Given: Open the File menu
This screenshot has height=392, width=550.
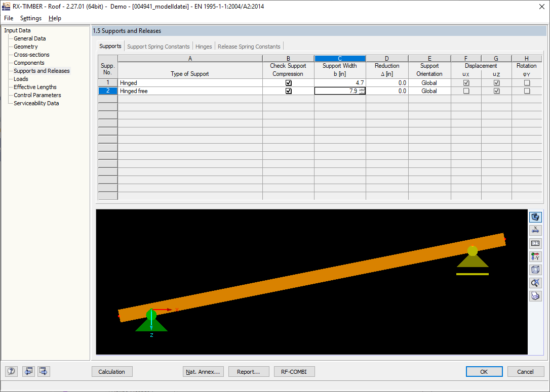Looking at the screenshot, I should coord(9,18).
